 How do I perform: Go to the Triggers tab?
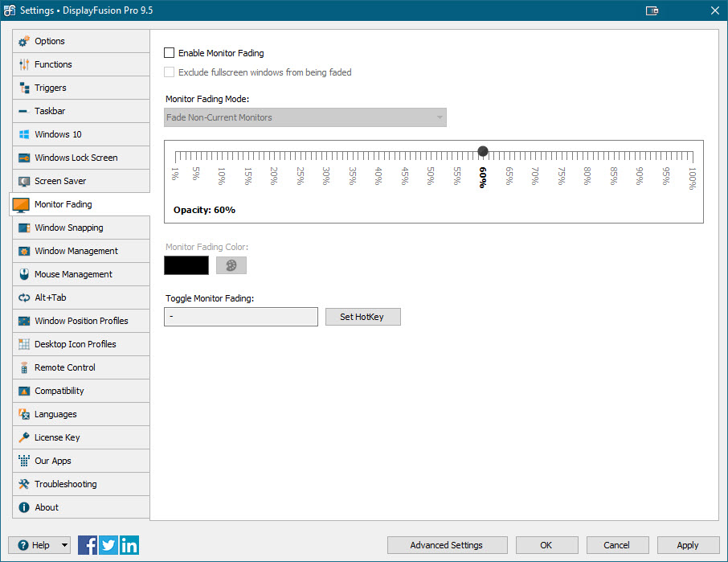click(x=81, y=88)
